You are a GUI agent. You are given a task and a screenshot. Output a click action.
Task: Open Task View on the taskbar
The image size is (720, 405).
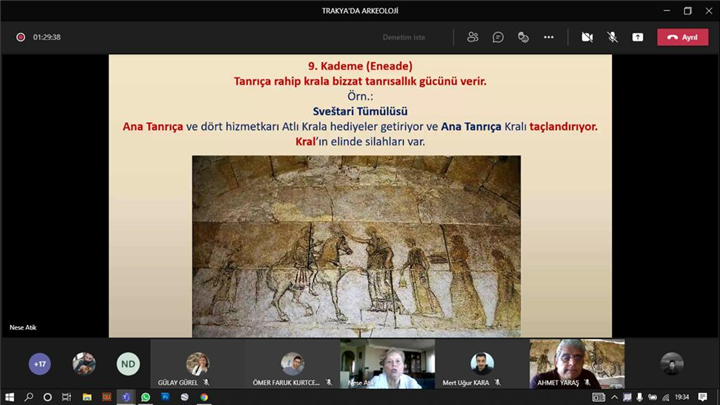[67, 397]
